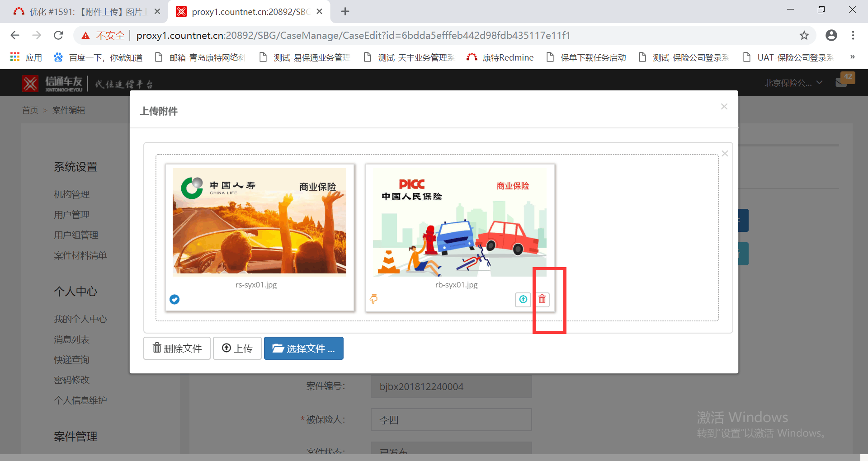The width and height of the screenshot is (868, 461).
Task: Open the 康特Redmine bookmark
Action: (500, 57)
